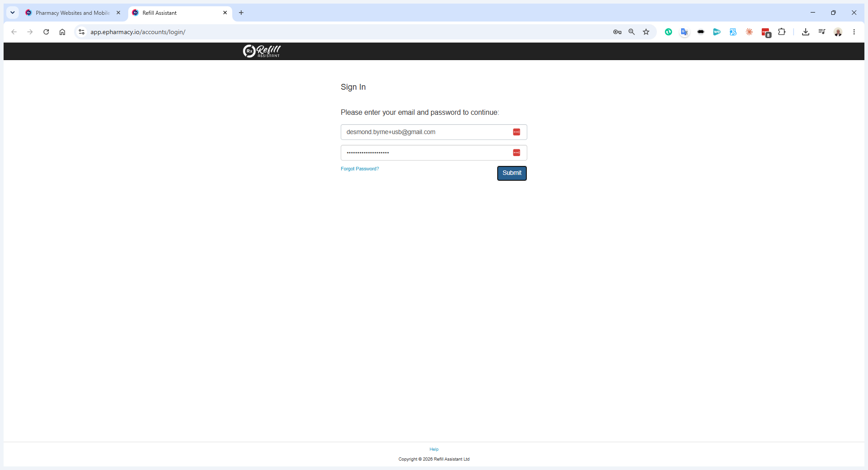Click the Refill Assistant logo

pyautogui.click(x=262, y=51)
